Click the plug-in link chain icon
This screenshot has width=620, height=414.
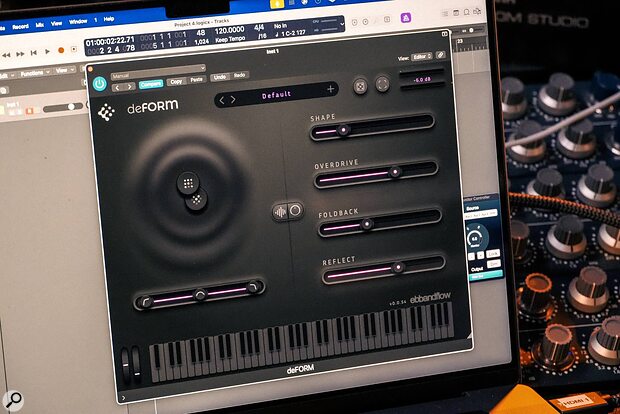440,55
